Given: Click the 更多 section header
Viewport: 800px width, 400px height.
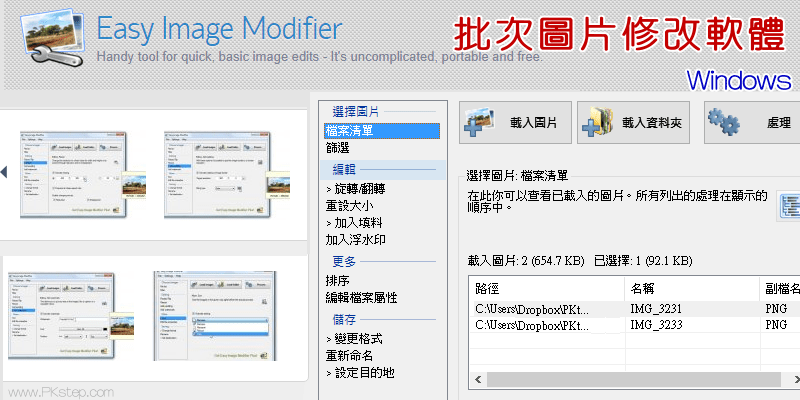Looking at the screenshot, I should tap(344, 262).
